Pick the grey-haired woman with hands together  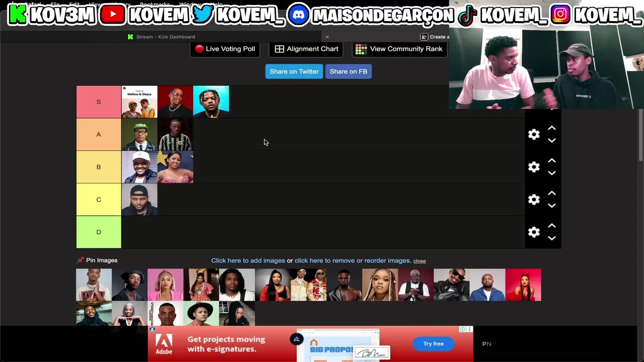click(x=130, y=314)
